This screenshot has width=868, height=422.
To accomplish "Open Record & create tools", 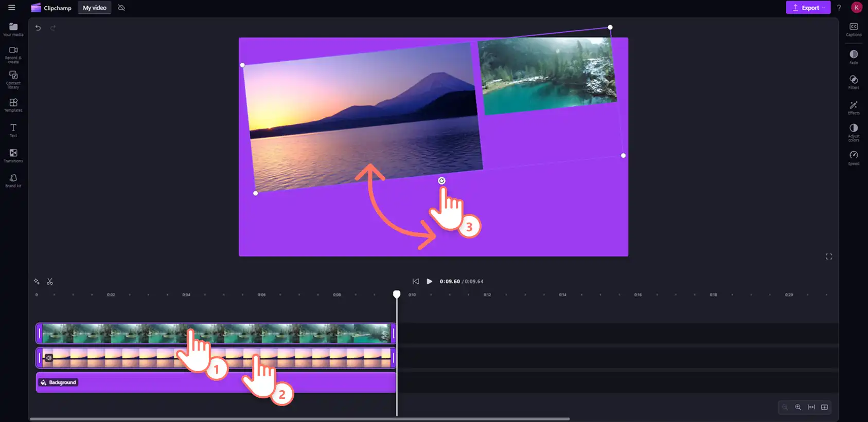I will [13, 54].
